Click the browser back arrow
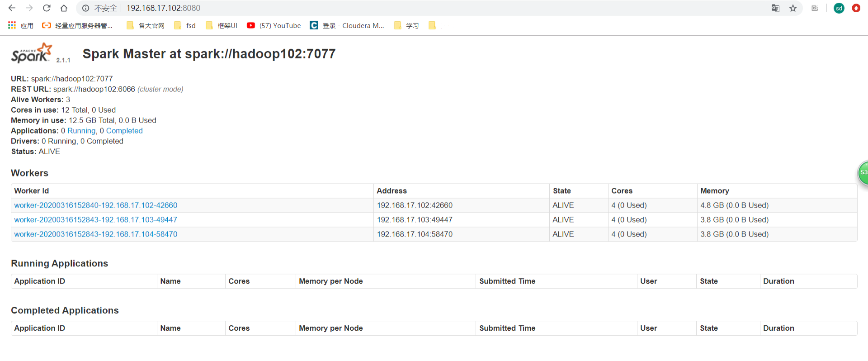 pos(12,8)
